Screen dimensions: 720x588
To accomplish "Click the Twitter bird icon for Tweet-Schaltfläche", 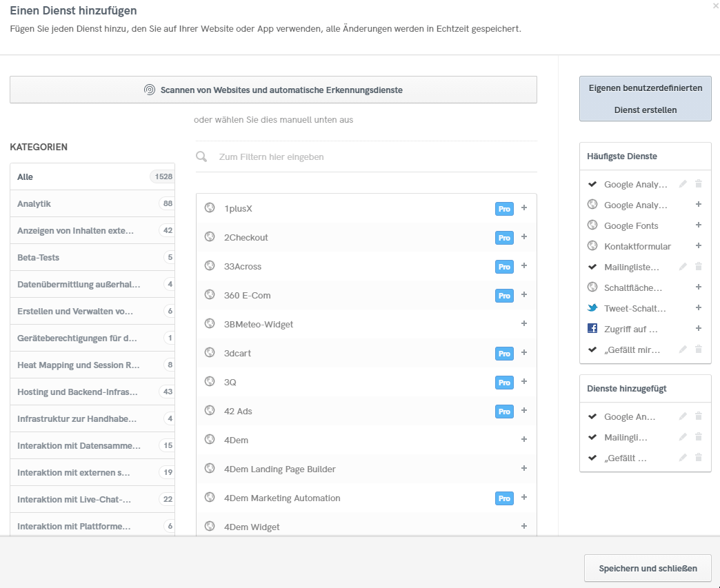I will [592, 308].
